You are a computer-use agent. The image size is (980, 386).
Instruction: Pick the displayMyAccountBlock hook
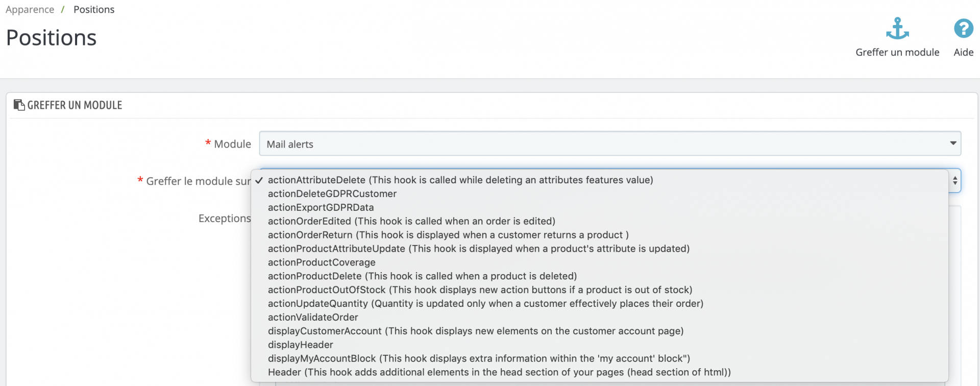[x=478, y=359]
